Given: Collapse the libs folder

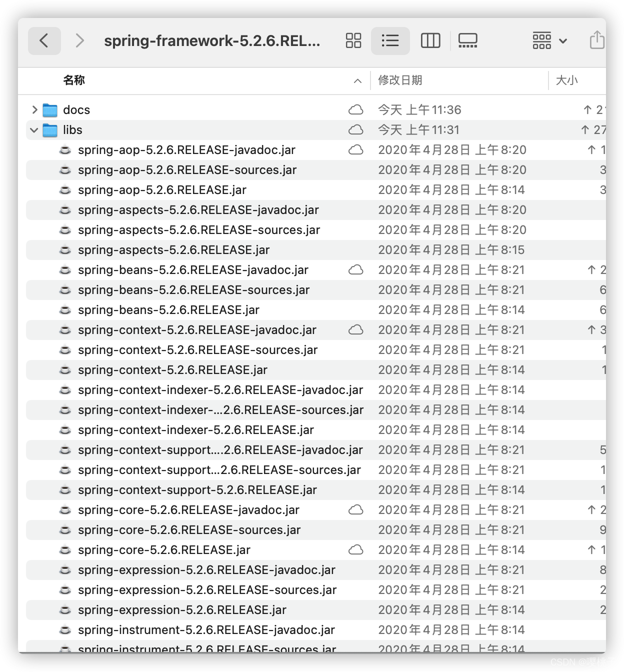Looking at the screenshot, I should point(34,130).
